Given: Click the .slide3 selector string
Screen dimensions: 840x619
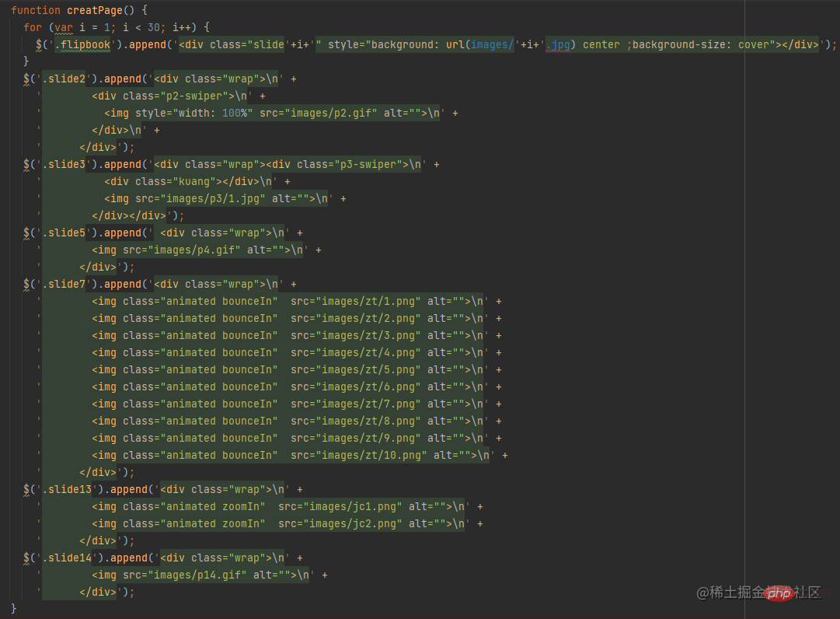Looking at the screenshot, I should [x=64, y=164].
